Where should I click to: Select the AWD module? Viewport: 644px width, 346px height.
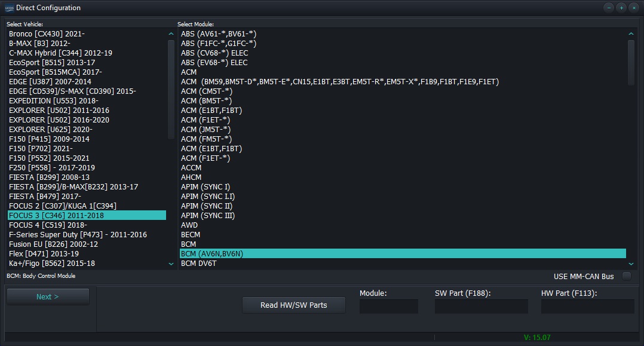click(403, 225)
